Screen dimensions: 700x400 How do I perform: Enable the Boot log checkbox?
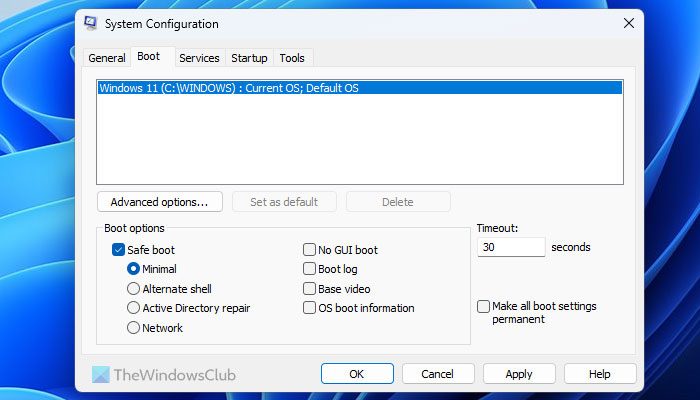[x=309, y=269]
